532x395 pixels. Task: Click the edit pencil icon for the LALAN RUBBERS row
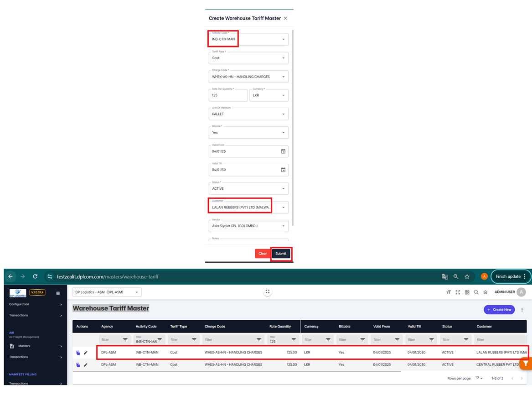click(x=85, y=353)
